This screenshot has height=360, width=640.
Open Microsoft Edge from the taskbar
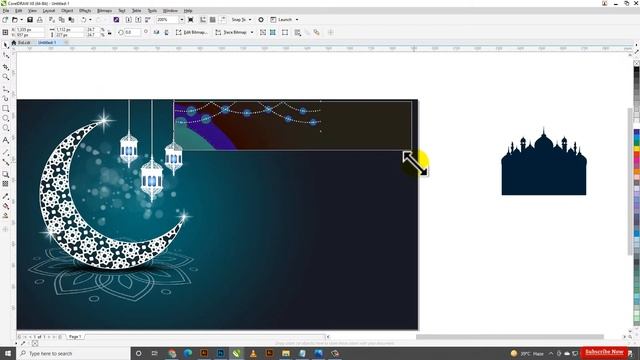point(188,353)
